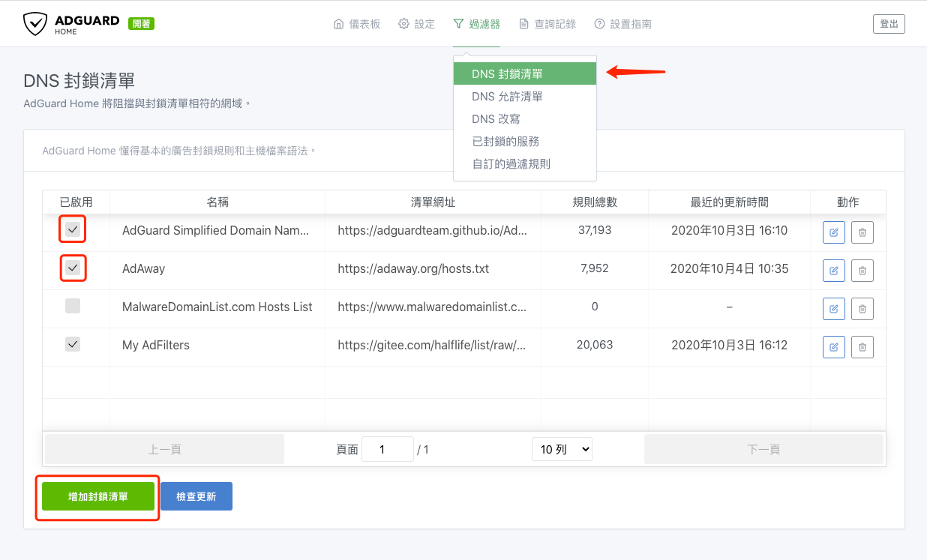
Task: Uncheck the My AdFilters enabled checkbox
Action: pos(73,344)
